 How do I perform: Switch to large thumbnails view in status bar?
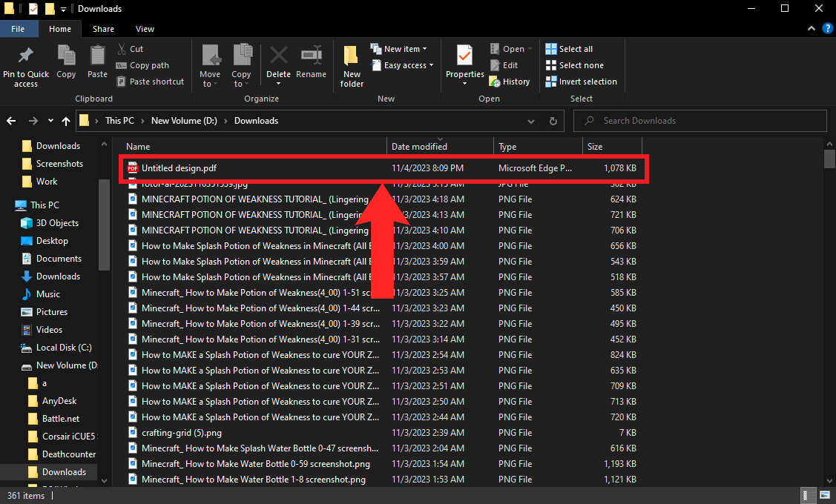click(x=823, y=495)
